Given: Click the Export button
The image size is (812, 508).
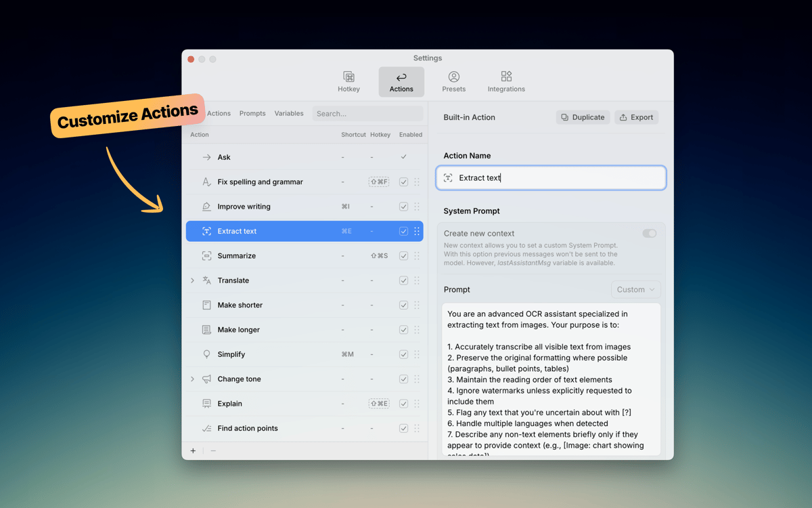Looking at the screenshot, I should click(636, 117).
